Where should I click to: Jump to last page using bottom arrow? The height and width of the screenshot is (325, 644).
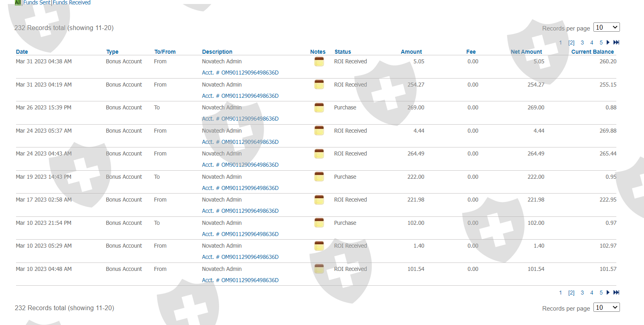pyautogui.click(x=616, y=293)
